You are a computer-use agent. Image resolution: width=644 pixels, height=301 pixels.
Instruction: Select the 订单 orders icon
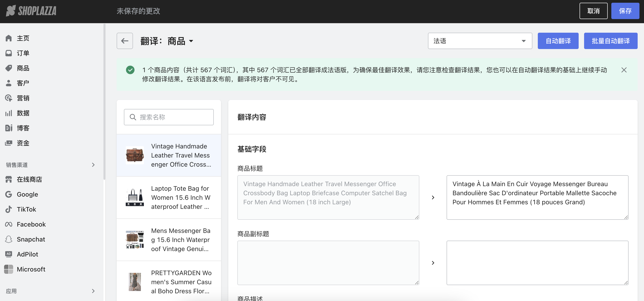pyautogui.click(x=9, y=53)
